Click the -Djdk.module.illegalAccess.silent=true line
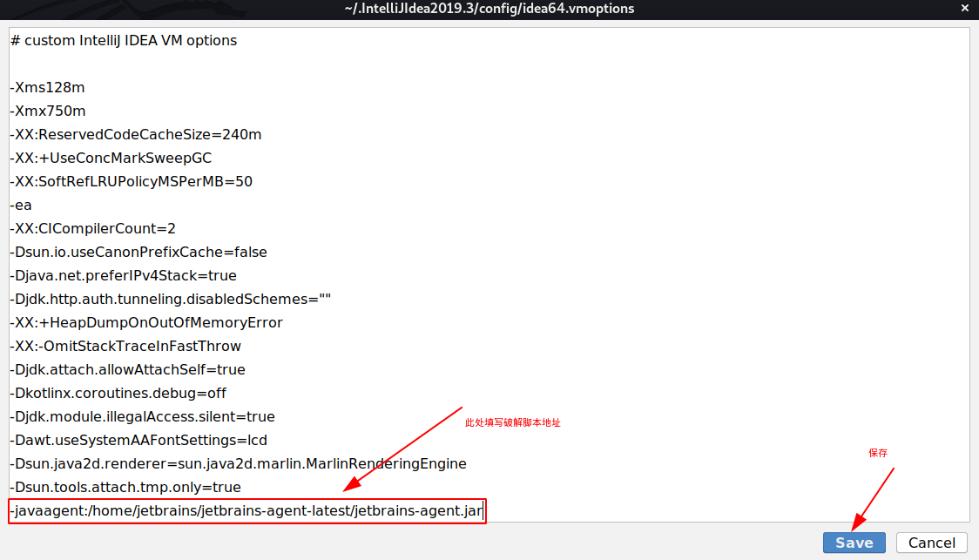Screen dimensions: 979x560 pos(142,416)
